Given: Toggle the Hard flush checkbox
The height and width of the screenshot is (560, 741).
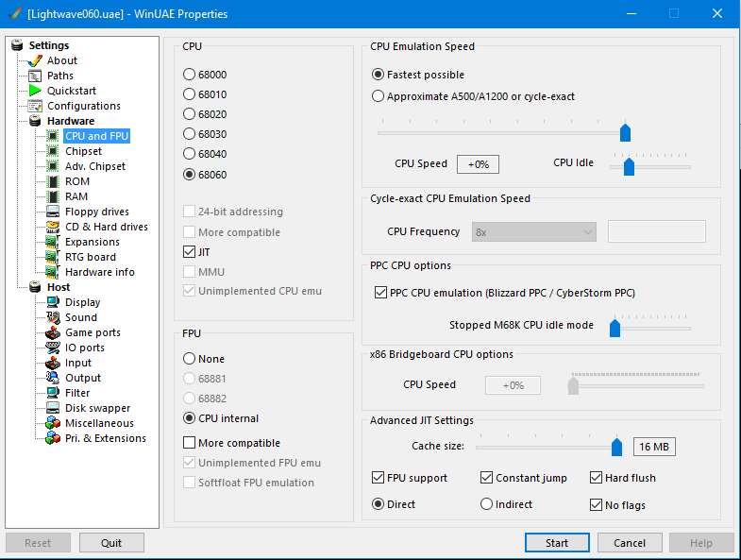Looking at the screenshot, I should pos(596,478).
